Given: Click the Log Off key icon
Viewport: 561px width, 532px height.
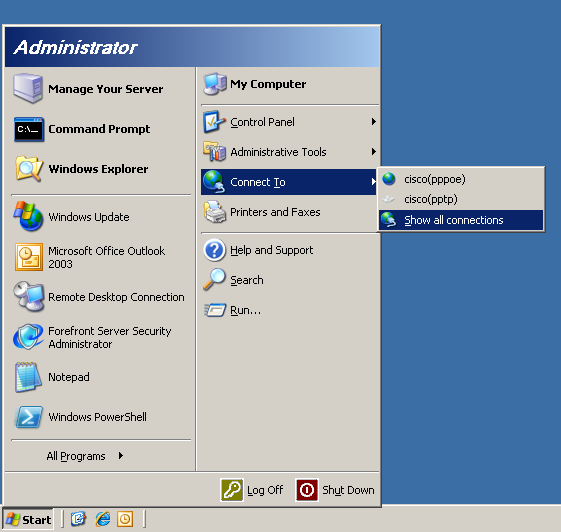Looking at the screenshot, I should [232, 490].
